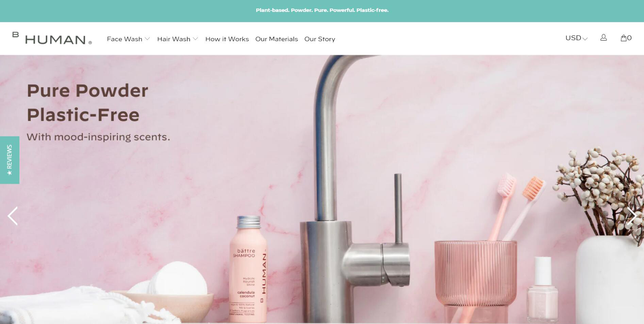Go to the Our Story page
Image resolution: width=644 pixels, height=324 pixels.
(x=320, y=39)
